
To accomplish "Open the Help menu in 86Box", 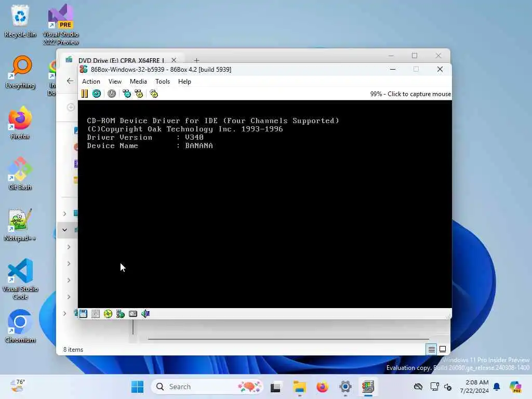I will [184, 82].
